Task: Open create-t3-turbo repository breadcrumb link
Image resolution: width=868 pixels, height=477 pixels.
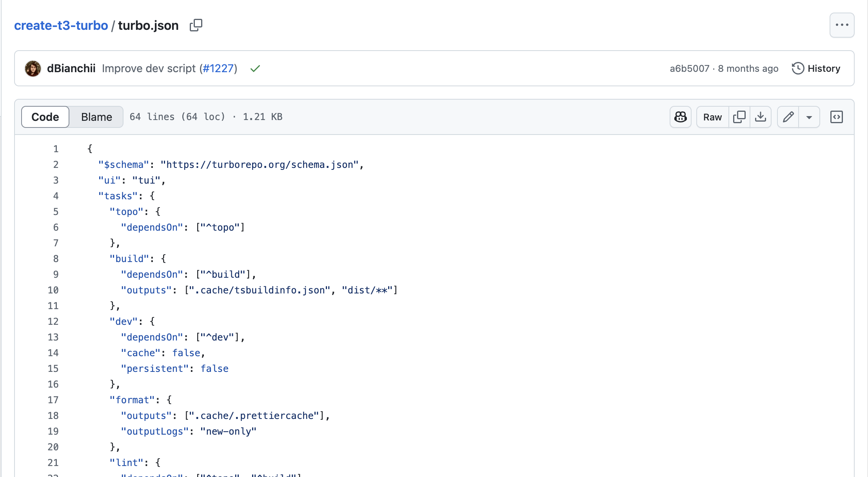Action: point(61,25)
